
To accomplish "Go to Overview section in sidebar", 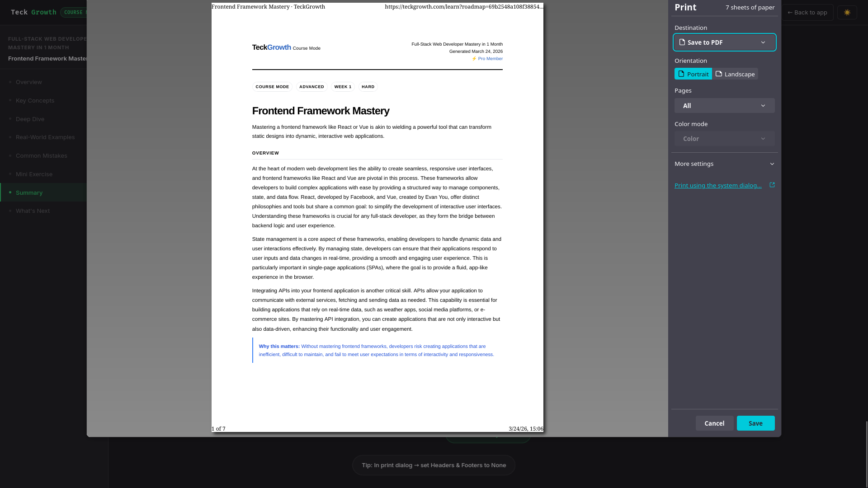I will point(29,82).
